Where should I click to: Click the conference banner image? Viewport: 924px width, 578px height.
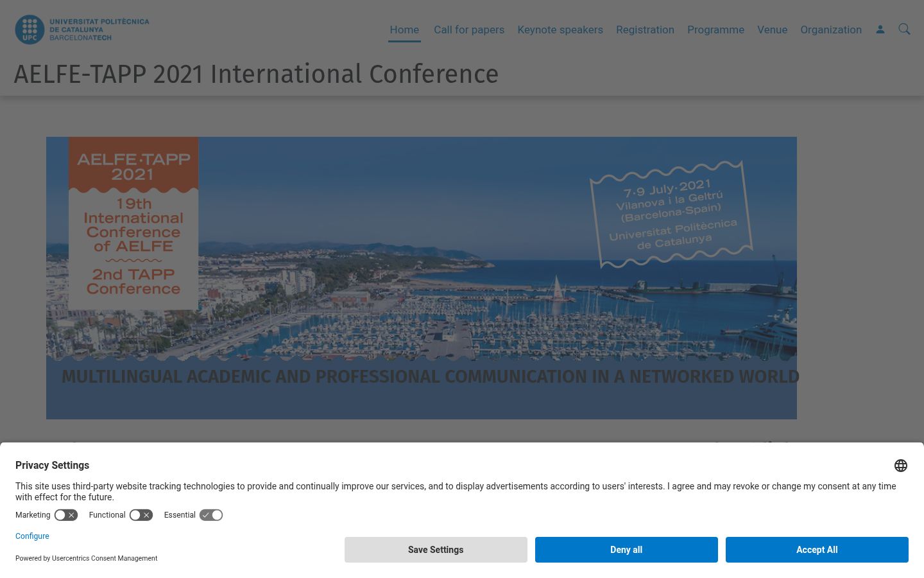click(x=422, y=278)
